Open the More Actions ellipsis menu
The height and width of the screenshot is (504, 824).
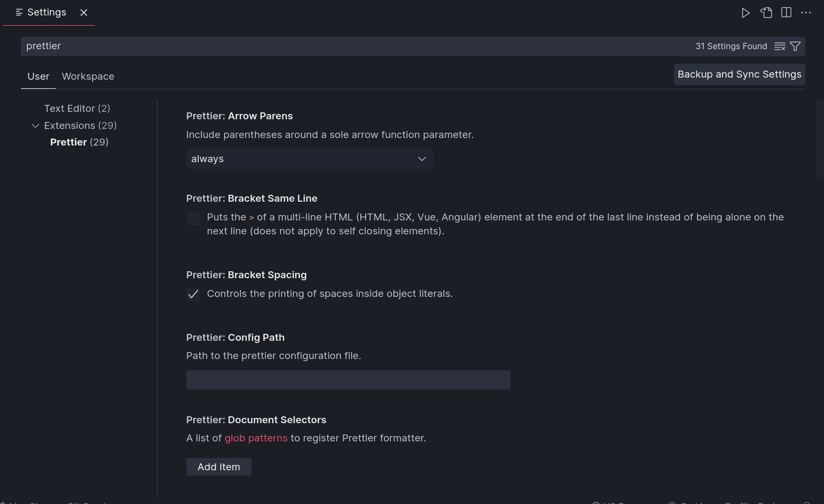tap(806, 13)
